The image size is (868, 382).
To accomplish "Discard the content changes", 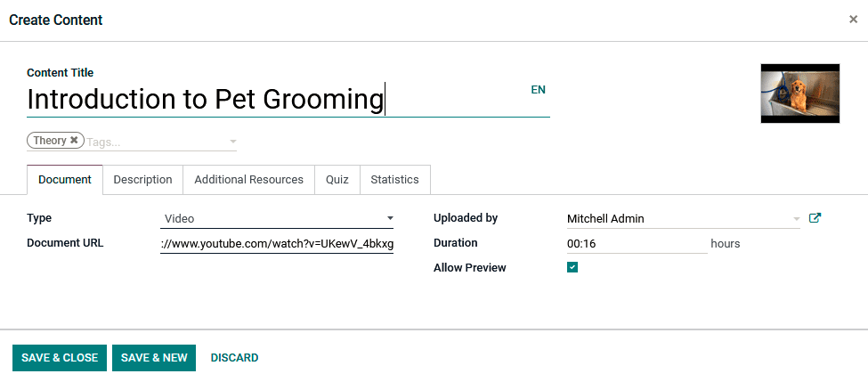I will [x=234, y=358].
